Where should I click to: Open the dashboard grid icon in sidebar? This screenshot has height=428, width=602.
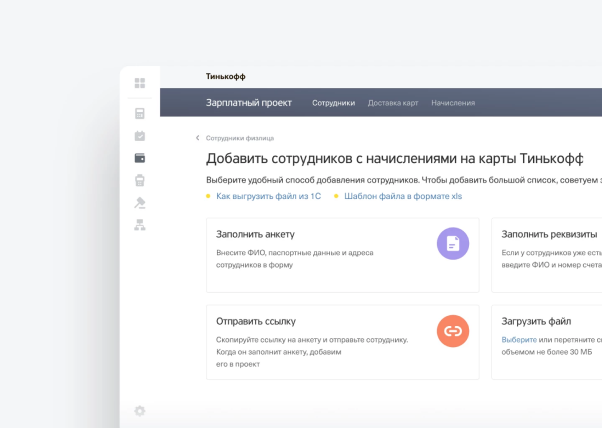[x=140, y=83]
